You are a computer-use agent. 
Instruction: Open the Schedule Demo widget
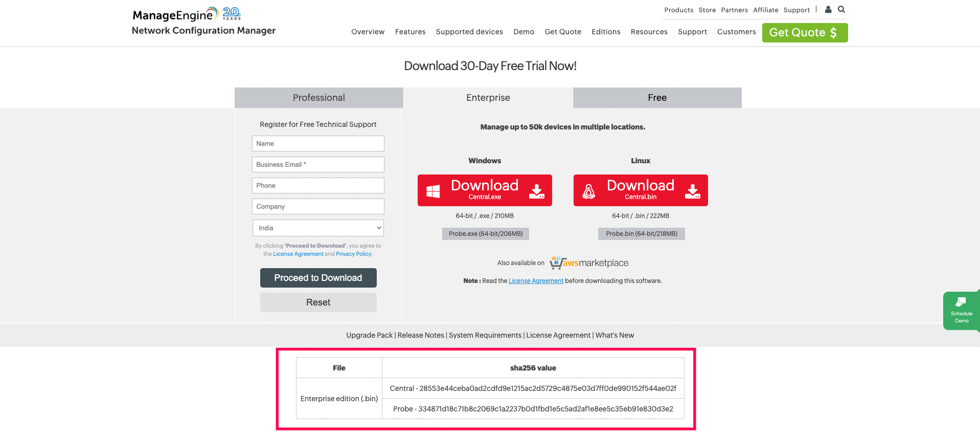(961, 311)
